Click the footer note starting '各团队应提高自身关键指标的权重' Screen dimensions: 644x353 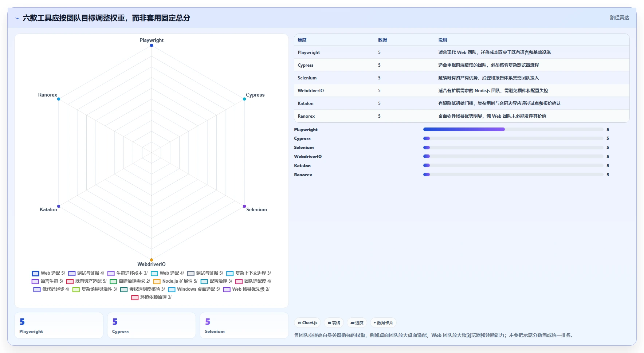pyautogui.click(x=435, y=335)
